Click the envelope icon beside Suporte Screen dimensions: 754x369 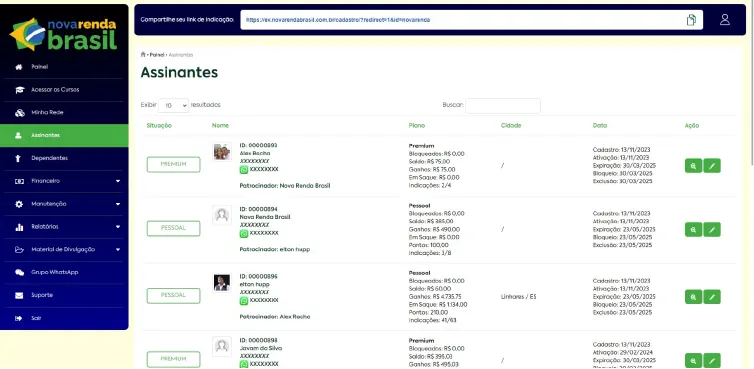pos(19,295)
